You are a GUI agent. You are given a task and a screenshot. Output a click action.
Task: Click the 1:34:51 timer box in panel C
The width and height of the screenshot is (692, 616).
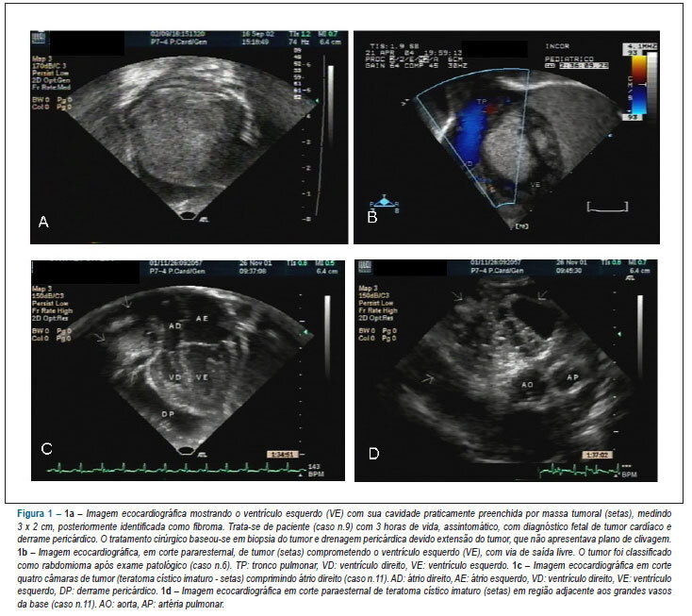point(283,455)
